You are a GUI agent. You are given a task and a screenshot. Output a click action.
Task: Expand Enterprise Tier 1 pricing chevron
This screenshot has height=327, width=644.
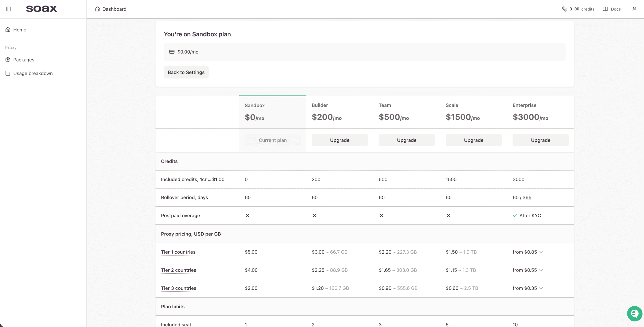541,252
